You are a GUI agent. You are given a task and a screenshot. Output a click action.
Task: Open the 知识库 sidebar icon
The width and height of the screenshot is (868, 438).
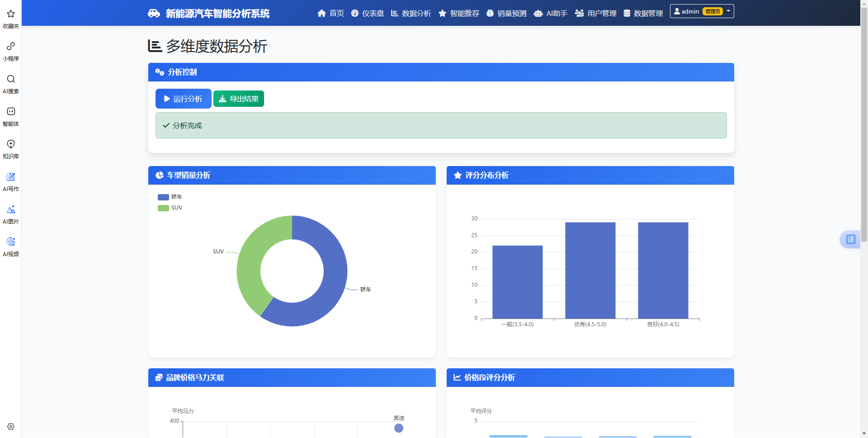point(11,144)
